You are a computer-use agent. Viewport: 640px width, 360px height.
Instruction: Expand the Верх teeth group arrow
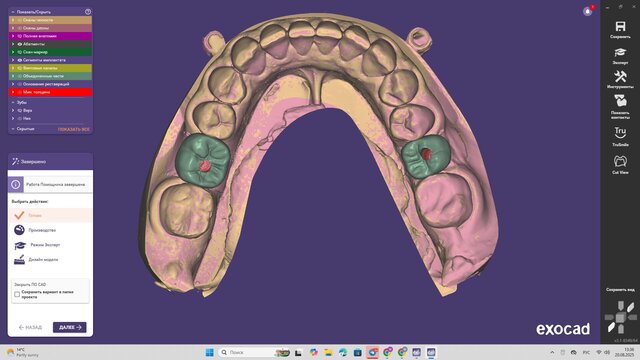tap(13, 110)
